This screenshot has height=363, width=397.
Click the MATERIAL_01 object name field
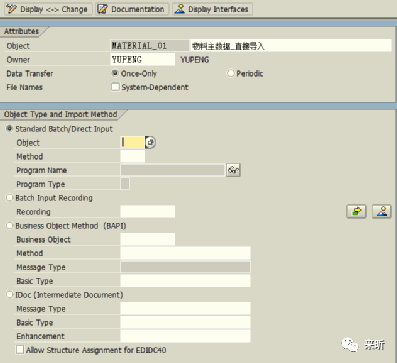coord(150,46)
